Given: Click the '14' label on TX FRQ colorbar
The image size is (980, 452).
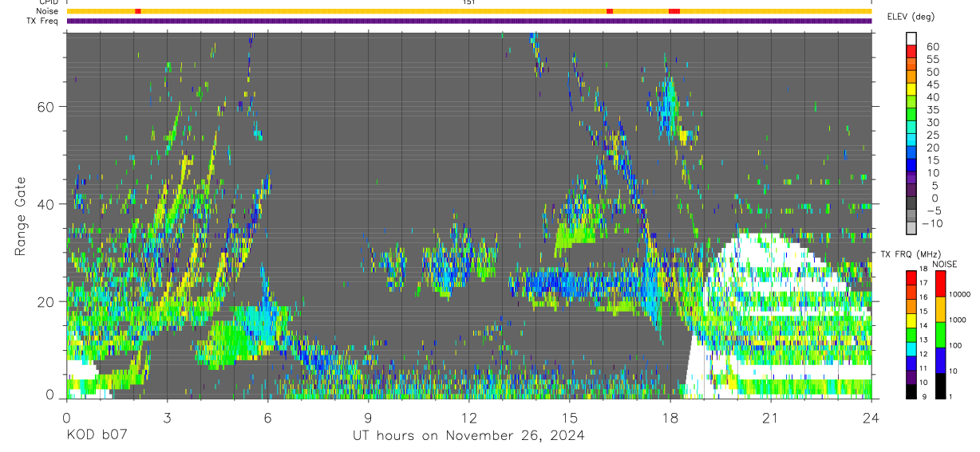Looking at the screenshot, I should point(923,325).
